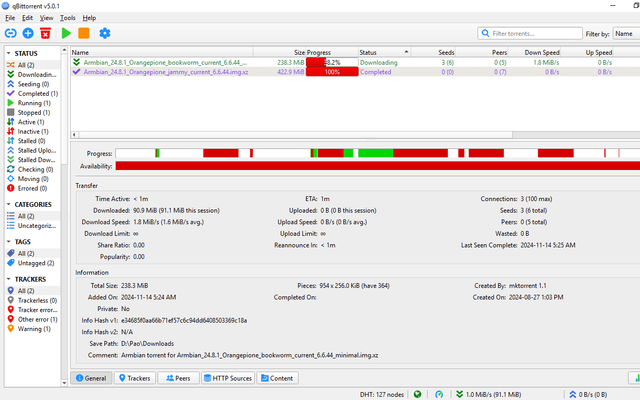Open the Tools menu
This screenshot has width=640, height=400.
[68, 18]
